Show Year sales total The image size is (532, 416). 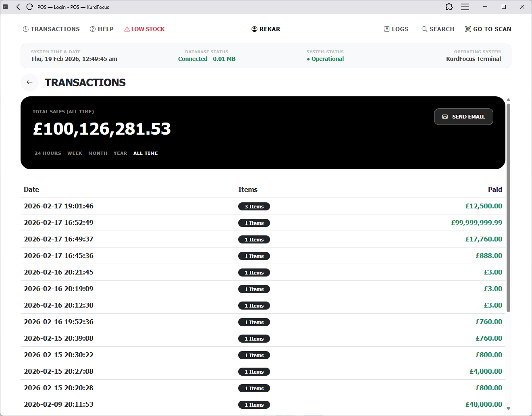point(120,153)
